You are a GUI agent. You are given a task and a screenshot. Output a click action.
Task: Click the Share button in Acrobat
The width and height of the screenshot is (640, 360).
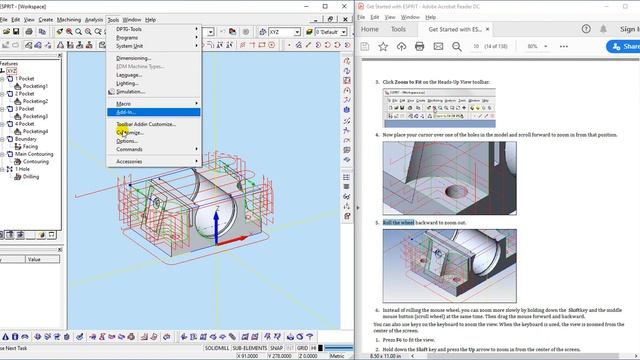click(x=623, y=47)
